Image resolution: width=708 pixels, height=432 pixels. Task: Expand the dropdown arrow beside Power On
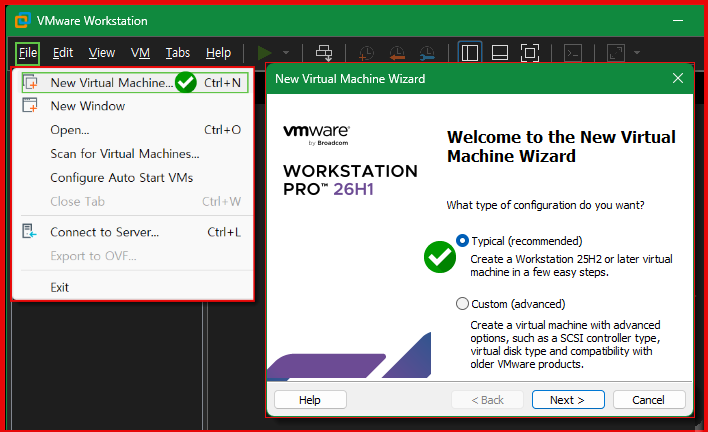click(286, 53)
